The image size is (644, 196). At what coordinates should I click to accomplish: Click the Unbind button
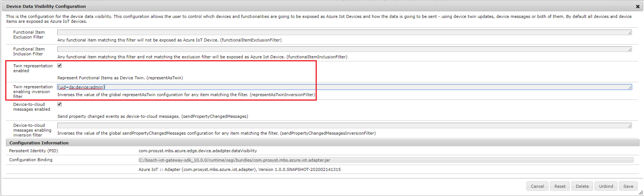(606, 186)
